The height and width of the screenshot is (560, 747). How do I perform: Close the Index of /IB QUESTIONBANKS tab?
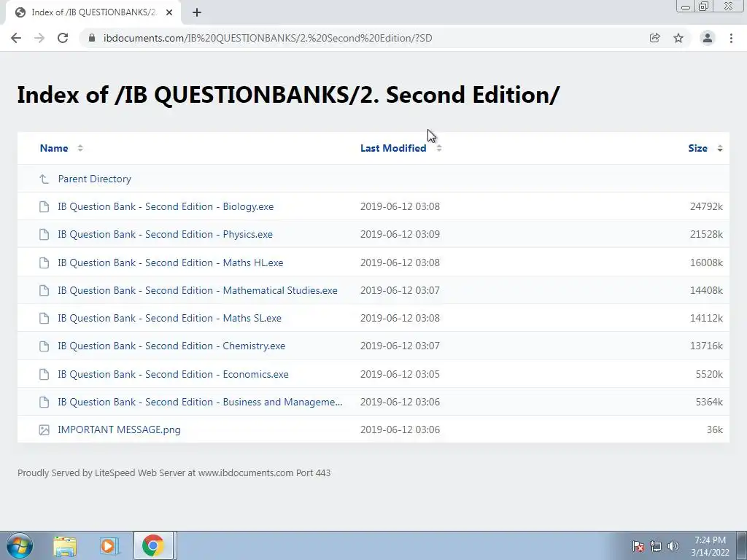(169, 13)
